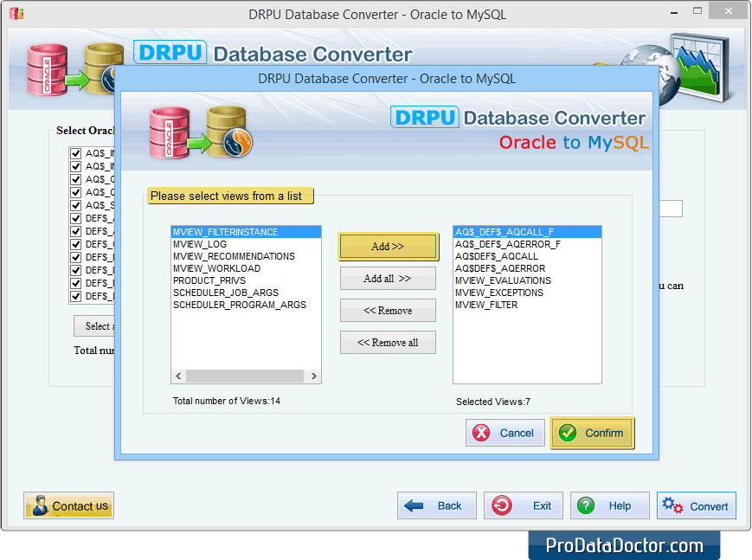Maximize the main Database Converter window
Viewport: 752px width, 560px height.
pos(697,10)
